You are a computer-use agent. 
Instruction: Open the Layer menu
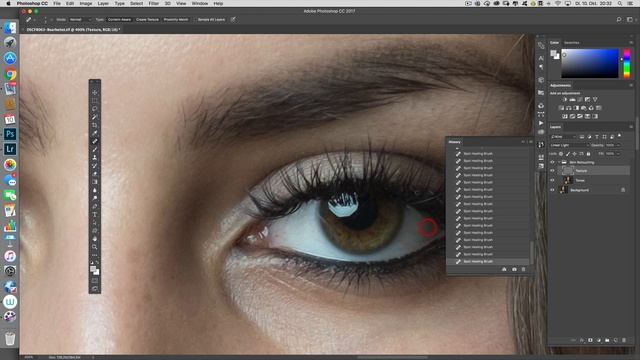click(x=103, y=3)
